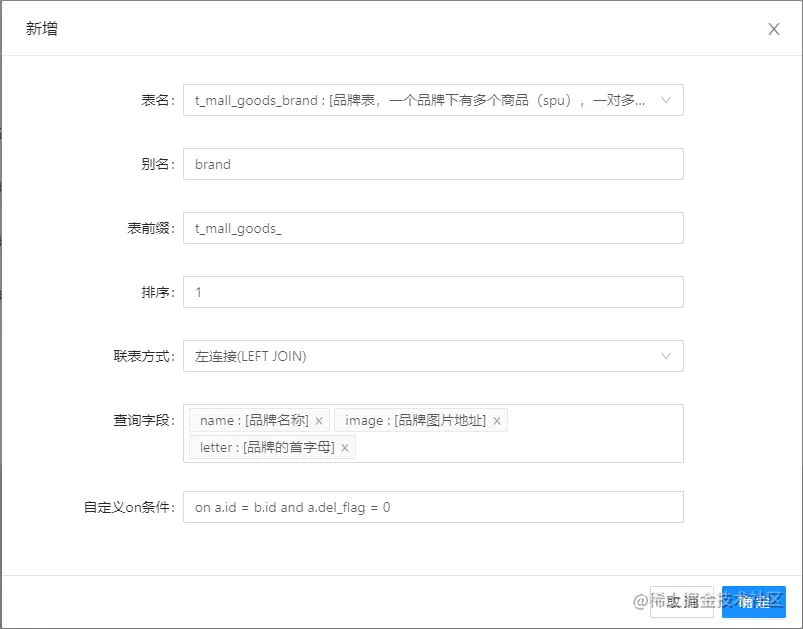This screenshot has height=629, width=803.
Task: Open the t_mall_goods_brand table name selector
Action: pos(433,100)
